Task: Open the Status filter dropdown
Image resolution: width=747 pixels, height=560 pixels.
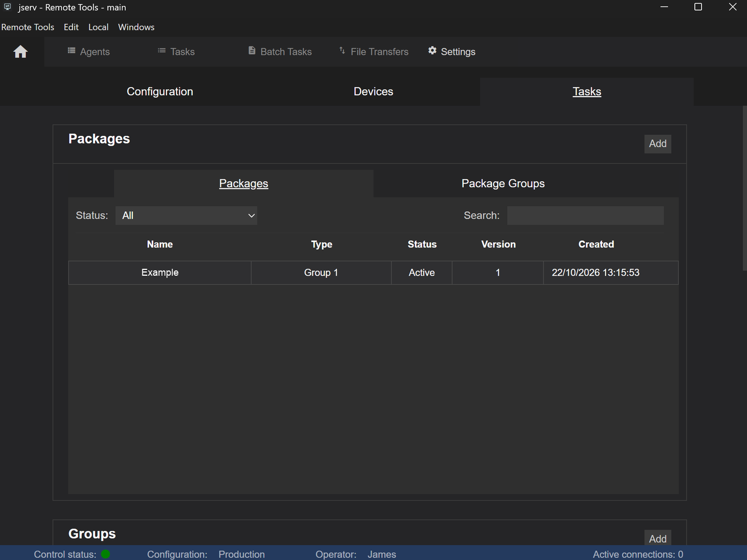Action: 186,215
